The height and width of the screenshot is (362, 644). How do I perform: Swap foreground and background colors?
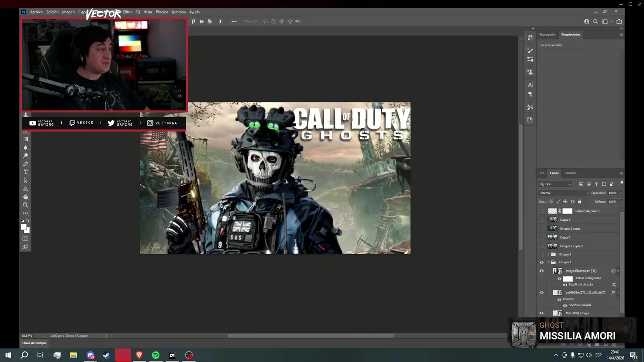28,221
